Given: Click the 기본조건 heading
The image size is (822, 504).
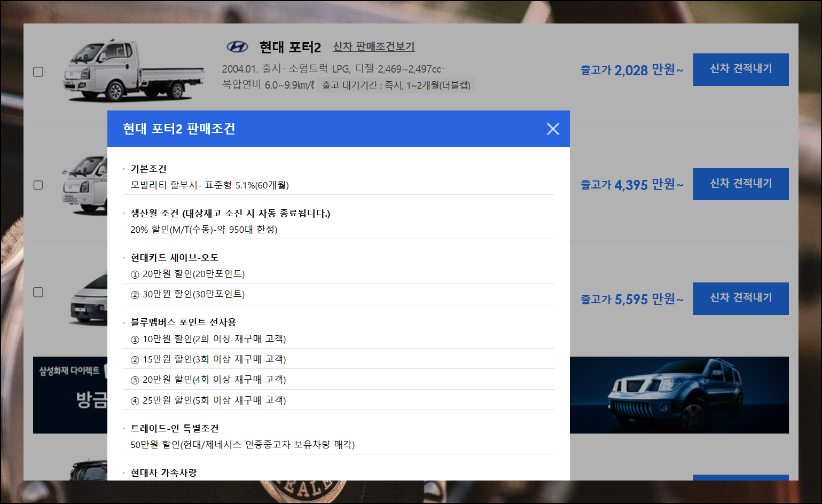Looking at the screenshot, I should coord(148,169).
